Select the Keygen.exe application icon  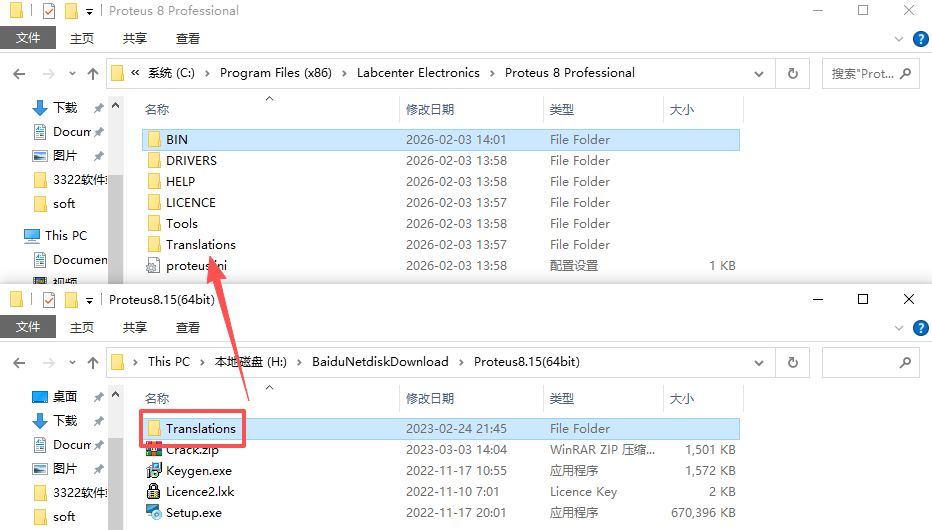[154, 471]
